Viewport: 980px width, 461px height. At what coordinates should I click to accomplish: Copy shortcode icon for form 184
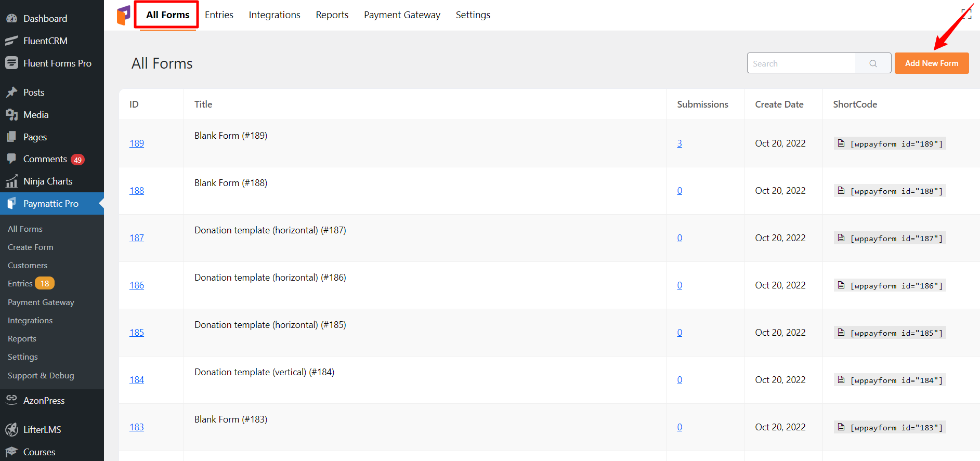[841, 379]
